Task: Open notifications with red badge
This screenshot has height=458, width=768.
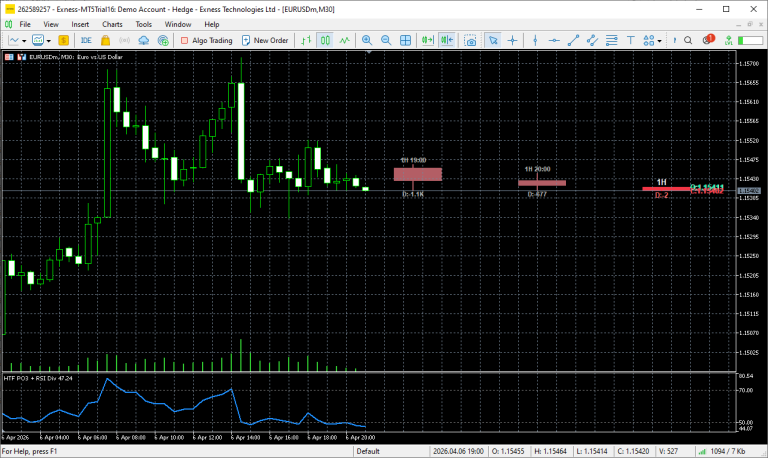Action: tap(708, 40)
